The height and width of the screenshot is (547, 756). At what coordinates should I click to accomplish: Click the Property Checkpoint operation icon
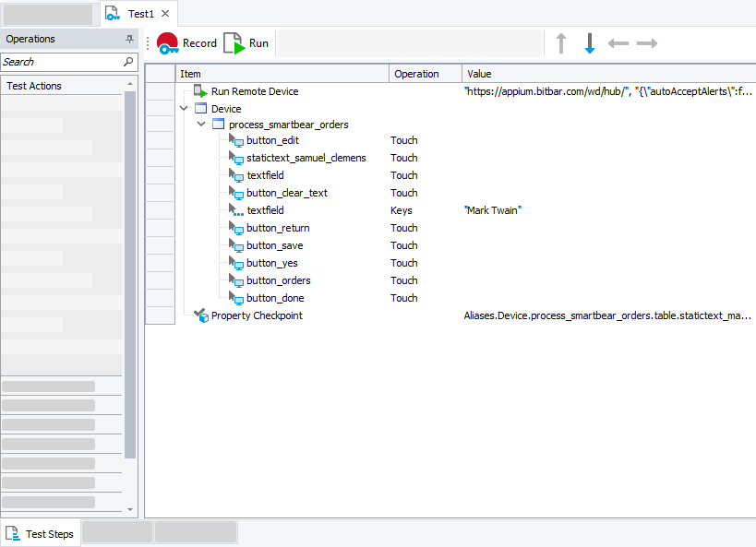pyautogui.click(x=202, y=315)
